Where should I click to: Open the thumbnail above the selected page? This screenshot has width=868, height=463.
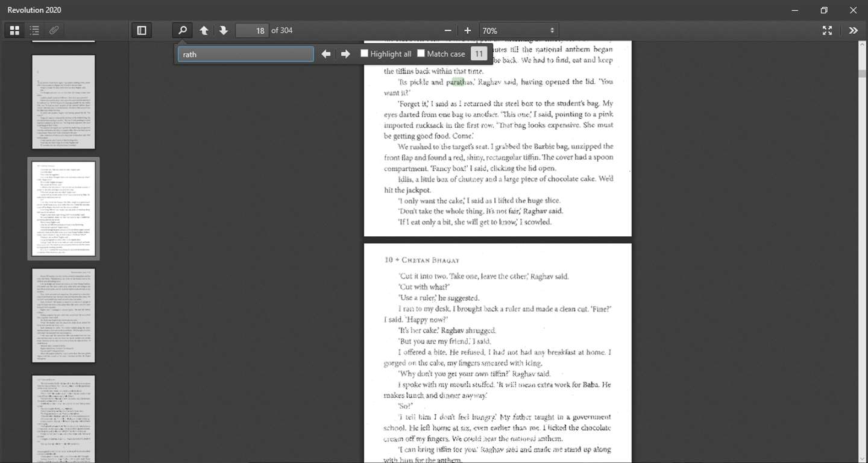63,102
